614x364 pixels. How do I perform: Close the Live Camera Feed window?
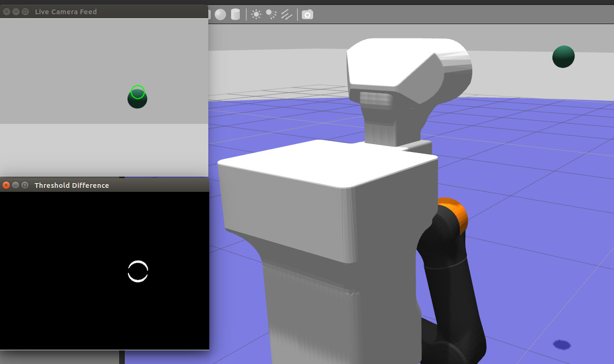(6, 11)
